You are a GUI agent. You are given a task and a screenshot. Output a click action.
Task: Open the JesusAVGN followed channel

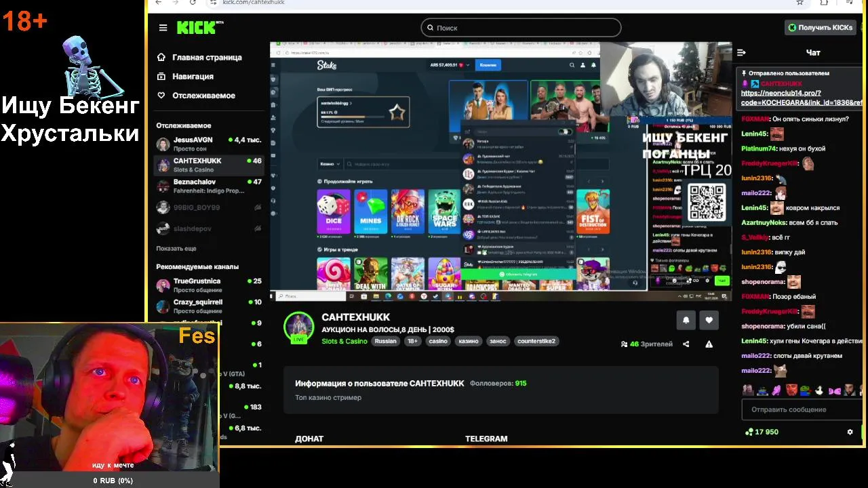pyautogui.click(x=209, y=144)
